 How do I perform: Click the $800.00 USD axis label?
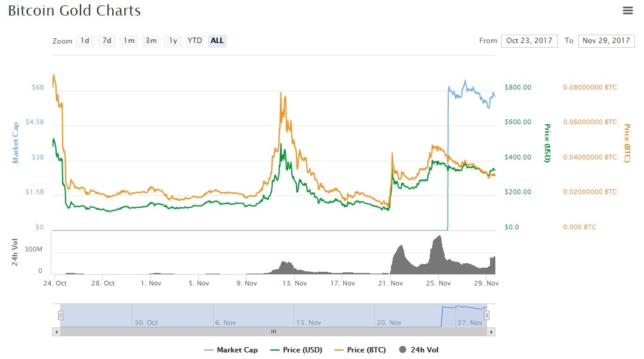tap(518, 87)
